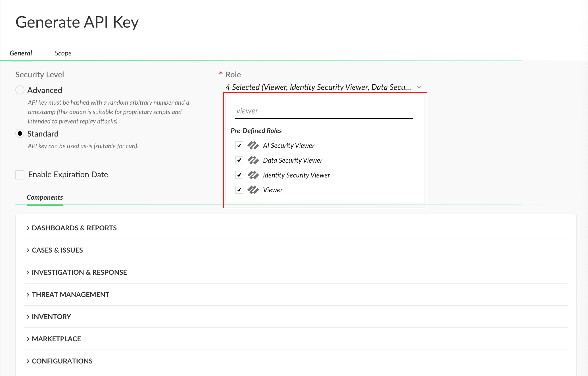Screen dimensions: 588x376
Task: Select the Standard security level
Action: coord(20,134)
